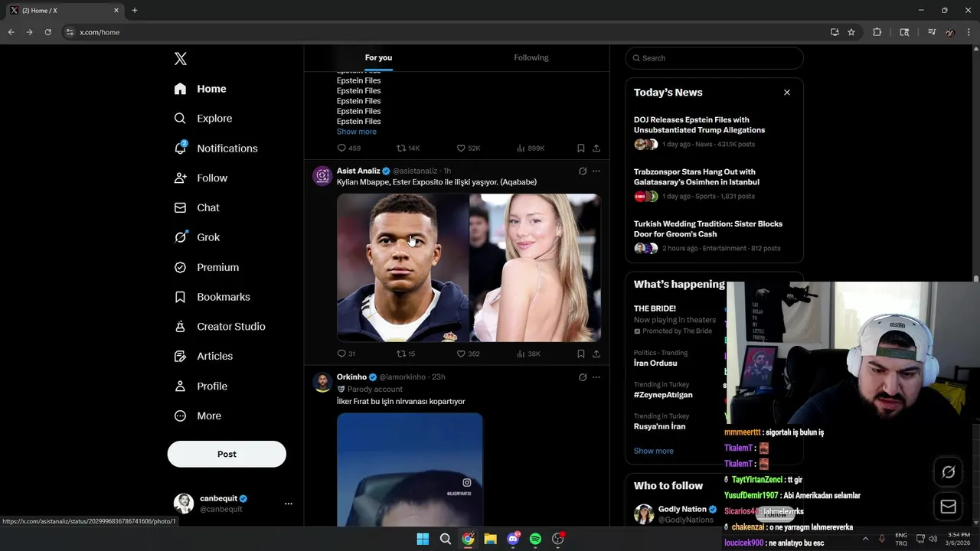Open Articles in sidebar
980x551 pixels.
point(204,357)
